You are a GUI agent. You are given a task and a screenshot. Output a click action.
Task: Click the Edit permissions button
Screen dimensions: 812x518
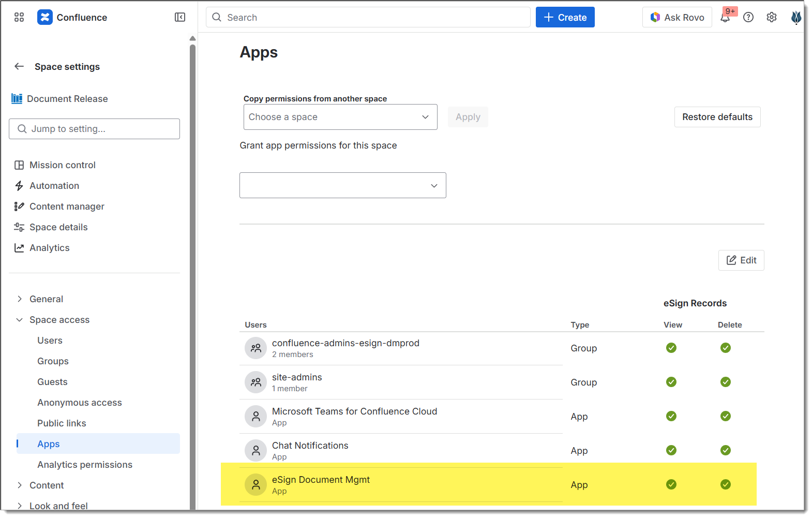tap(741, 260)
